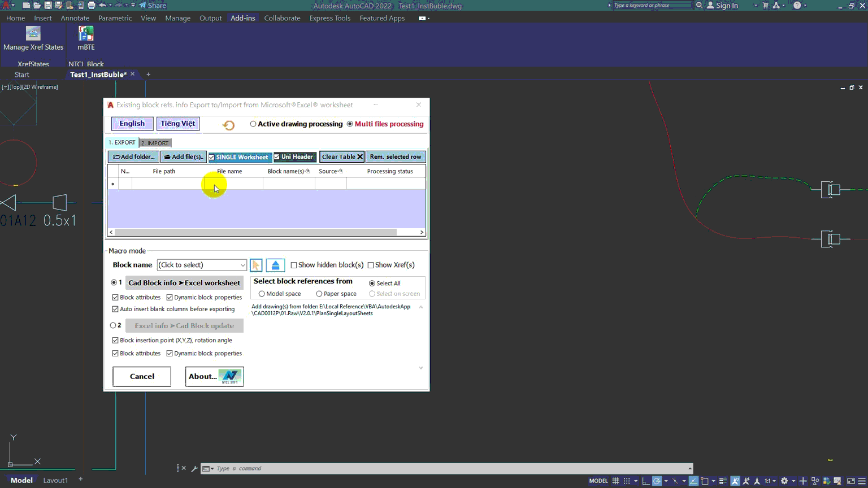This screenshot has height=488, width=868.
Task: Open the Layout1 tab
Action: (x=55, y=480)
